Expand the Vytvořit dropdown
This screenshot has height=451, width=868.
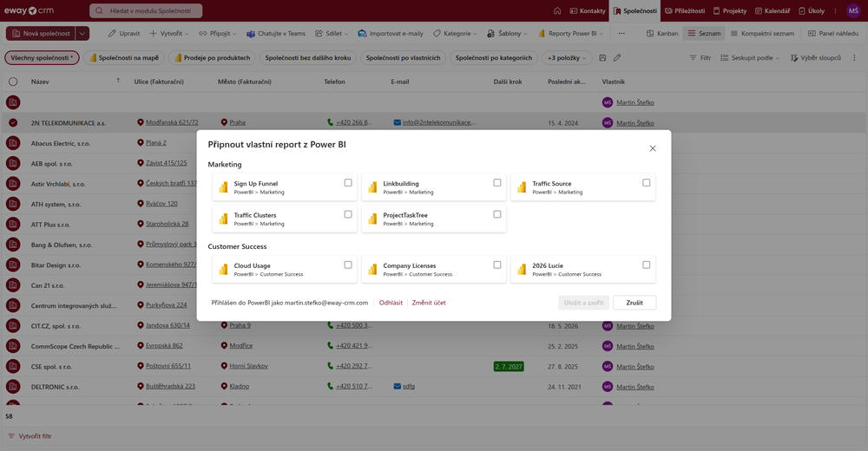[x=187, y=34]
